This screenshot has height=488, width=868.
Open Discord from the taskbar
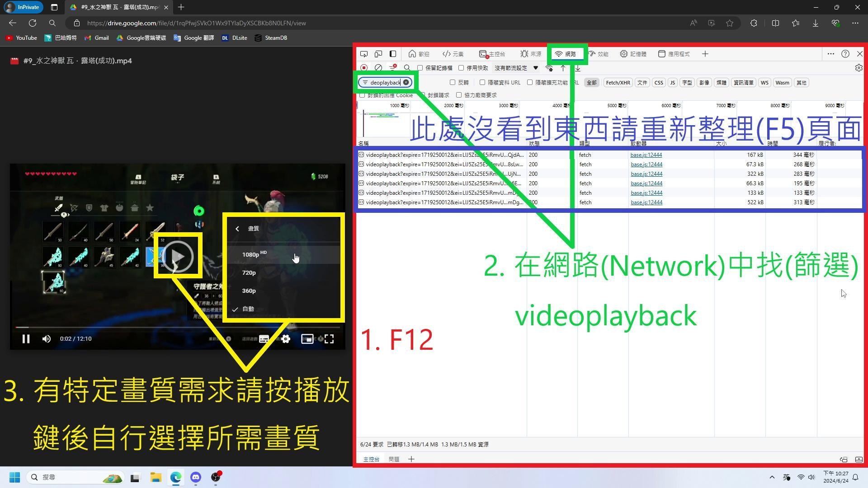(195, 477)
